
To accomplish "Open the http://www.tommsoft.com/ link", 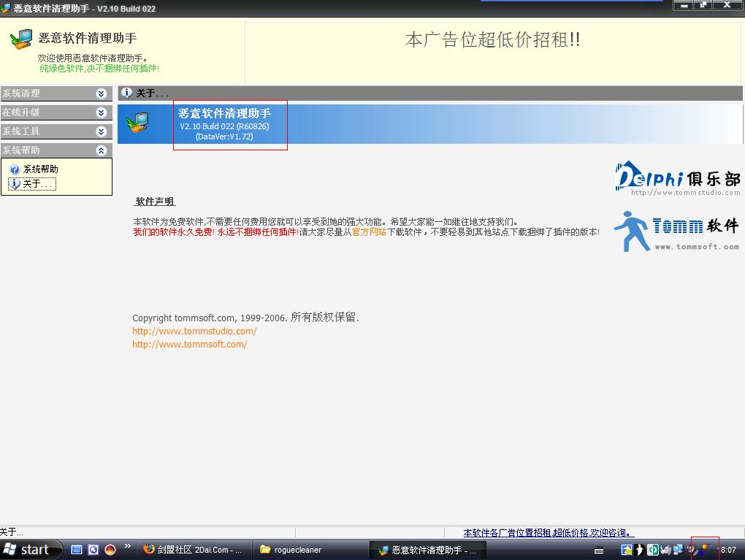I will point(190,345).
